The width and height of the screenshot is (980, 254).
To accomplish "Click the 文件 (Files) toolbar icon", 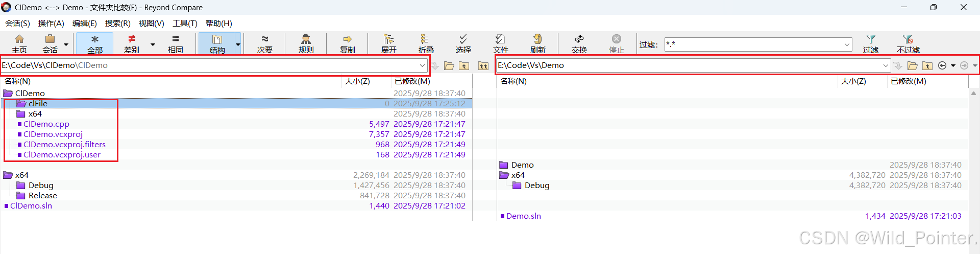I will (501, 44).
